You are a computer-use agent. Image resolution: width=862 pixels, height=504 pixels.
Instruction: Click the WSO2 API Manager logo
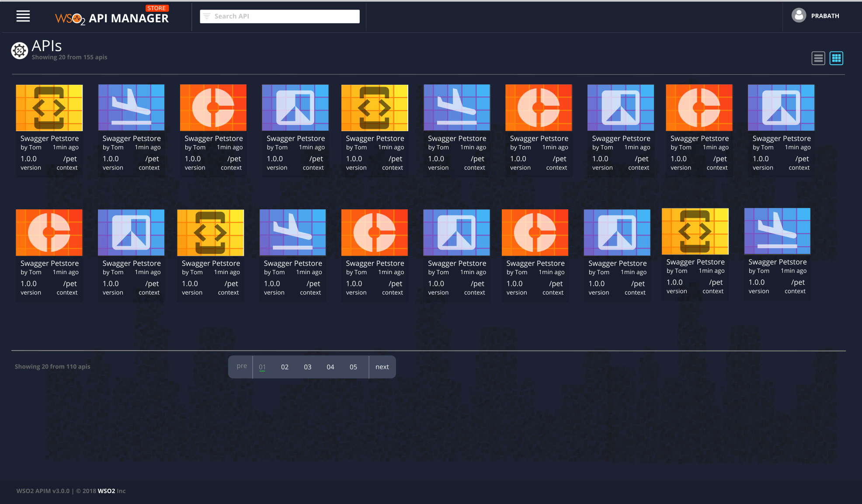(x=112, y=18)
